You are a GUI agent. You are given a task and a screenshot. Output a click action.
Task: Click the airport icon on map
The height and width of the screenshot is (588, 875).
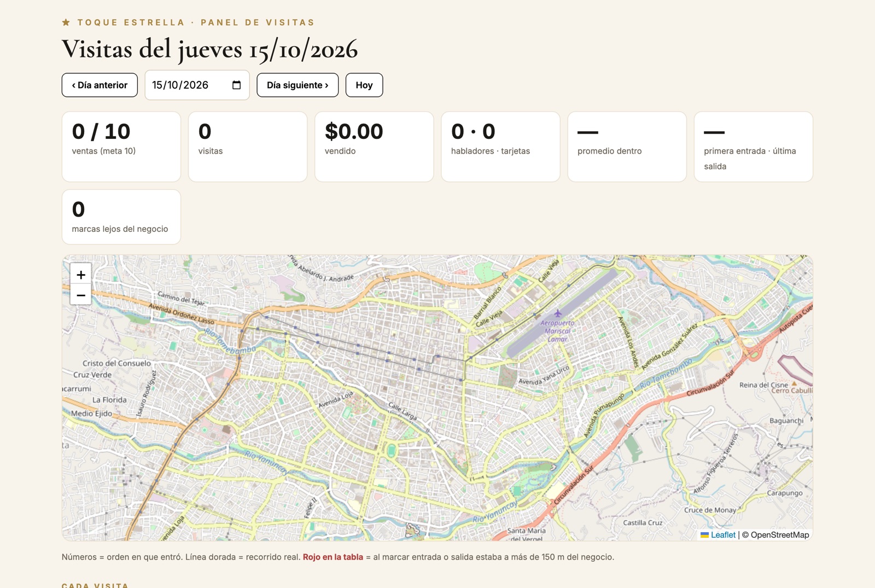(x=558, y=313)
